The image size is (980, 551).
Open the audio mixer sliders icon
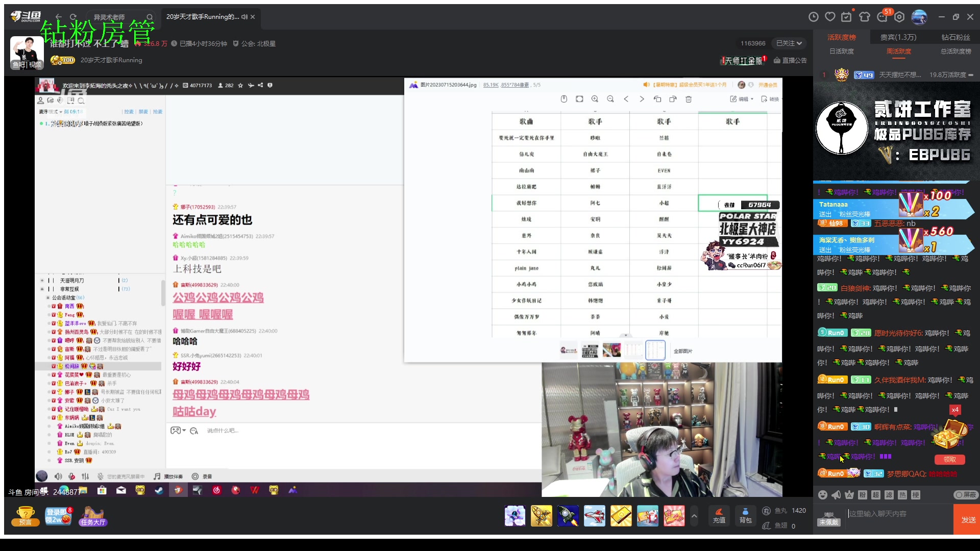85,477
